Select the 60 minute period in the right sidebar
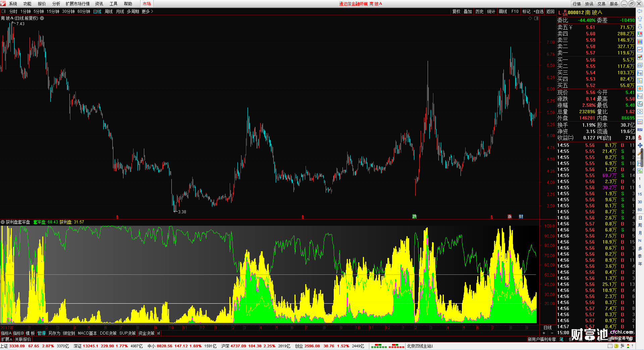The height and width of the screenshot is (350, 644). (640, 209)
